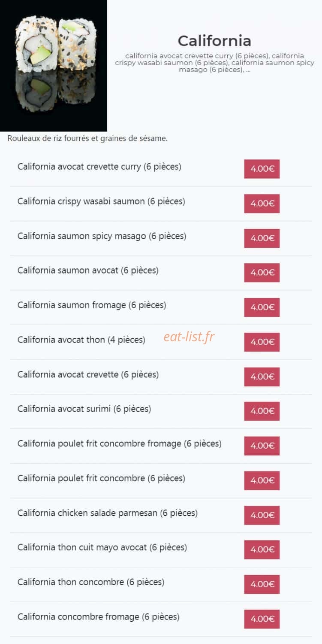Click price of California chicken salade parmesan
This screenshot has width=322, height=644.
click(x=262, y=515)
